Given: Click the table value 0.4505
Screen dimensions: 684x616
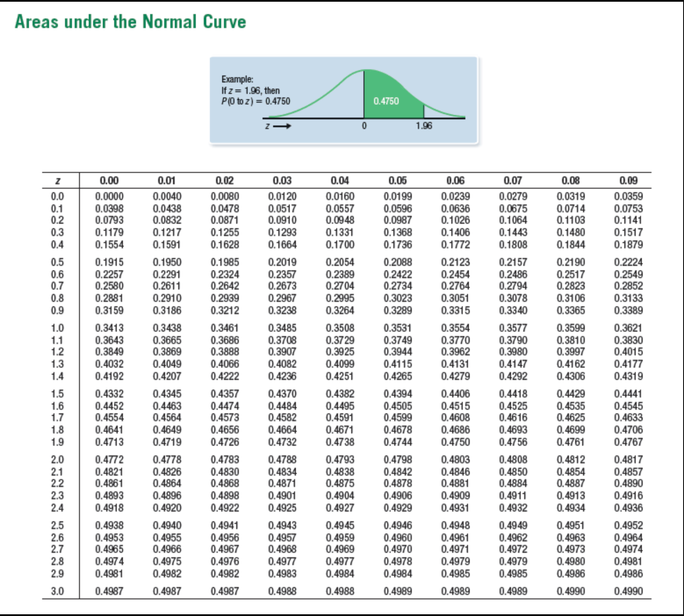Looking at the screenshot, I should (398, 406).
